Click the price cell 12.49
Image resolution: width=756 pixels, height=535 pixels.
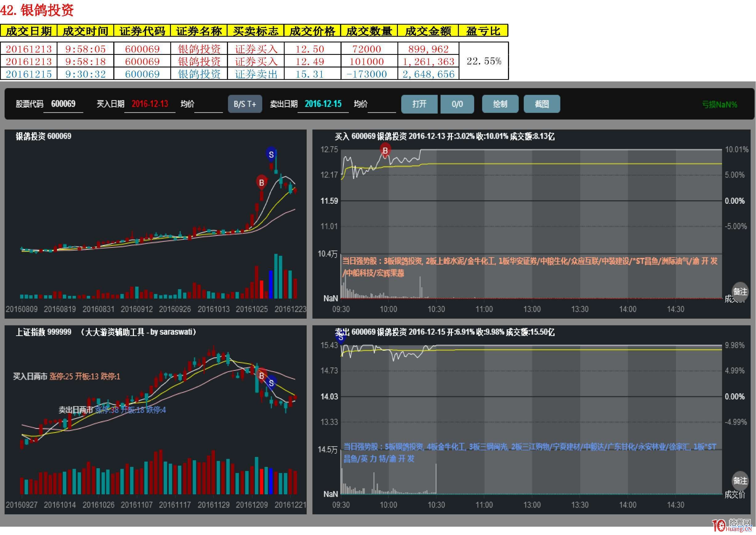[x=312, y=61]
